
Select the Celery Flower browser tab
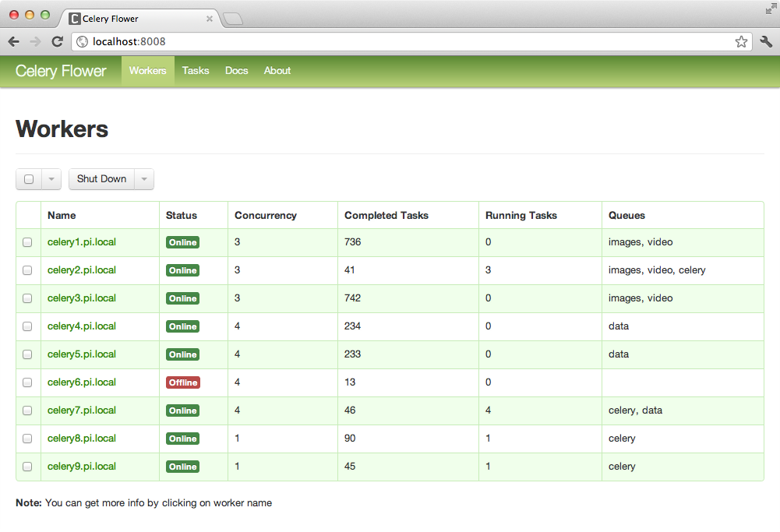point(141,19)
